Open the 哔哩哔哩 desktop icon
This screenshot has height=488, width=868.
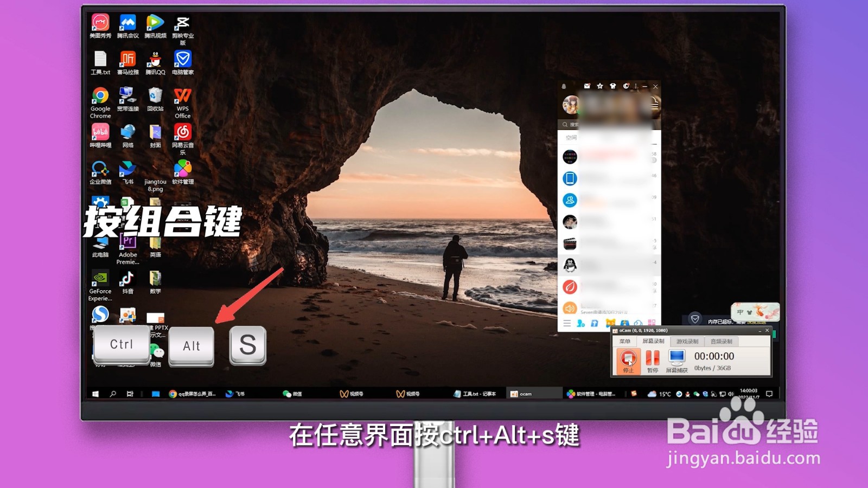click(x=100, y=136)
